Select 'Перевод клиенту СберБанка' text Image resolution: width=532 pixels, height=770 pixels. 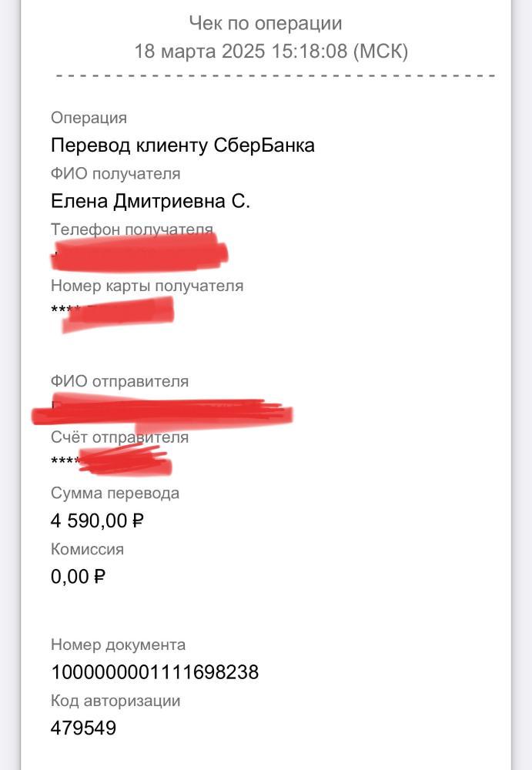(182, 146)
